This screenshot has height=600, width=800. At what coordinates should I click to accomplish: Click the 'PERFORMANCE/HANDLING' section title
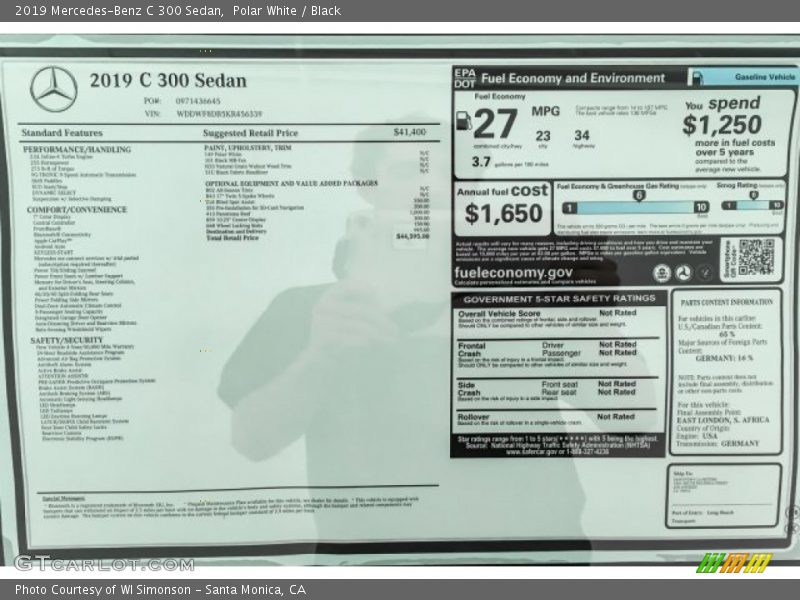77,149
